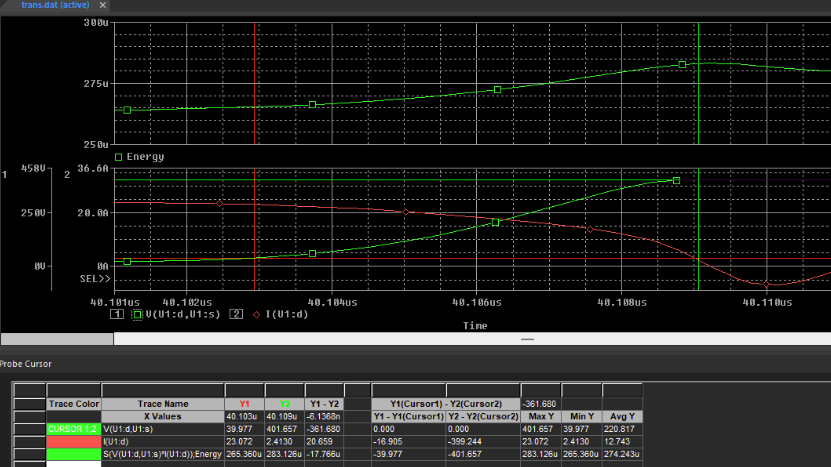Click the 458V voltage axis label
The image size is (831, 467).
pos(33,169)
